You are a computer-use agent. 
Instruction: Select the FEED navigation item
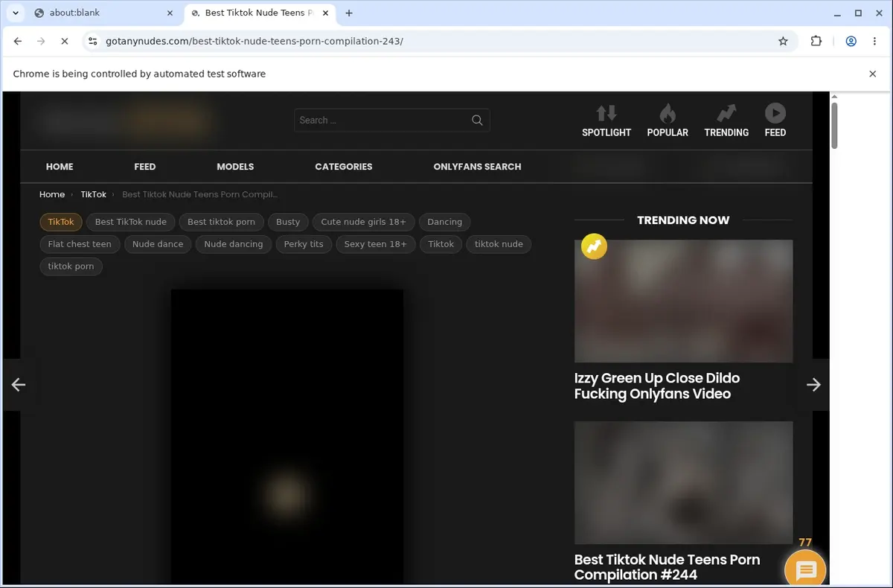point(145,167)
